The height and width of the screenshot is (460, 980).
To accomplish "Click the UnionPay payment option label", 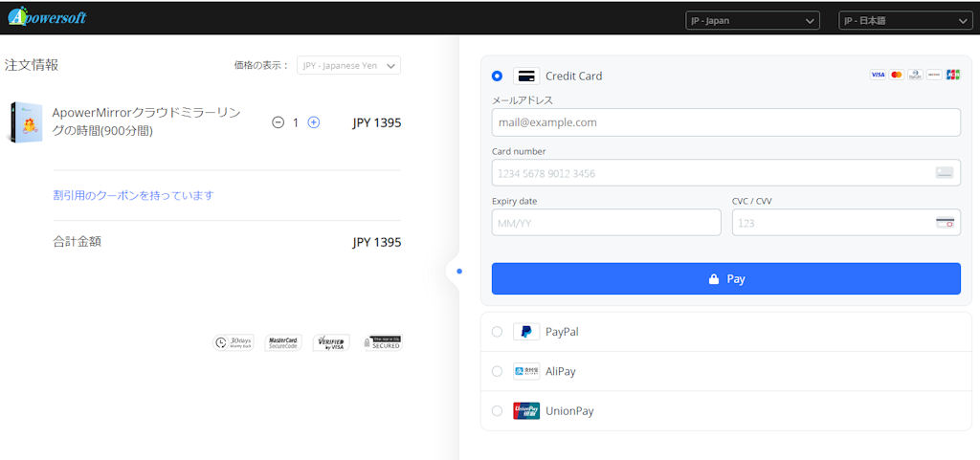I will click(569, 411).
